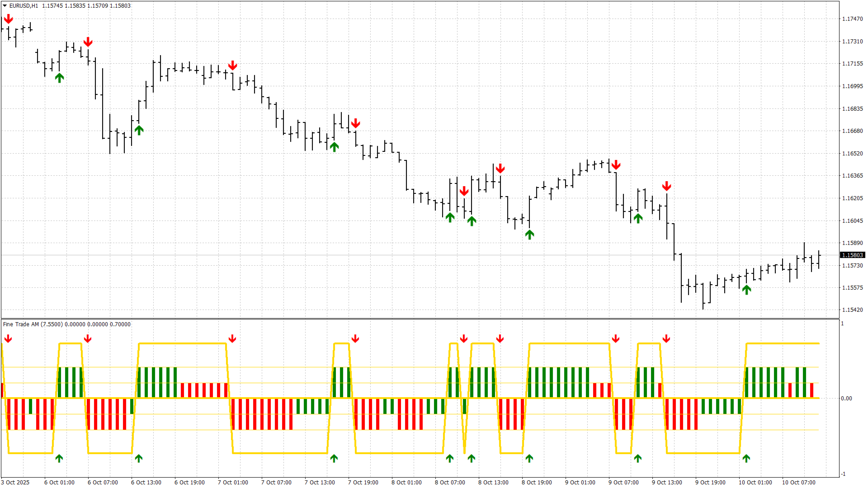The height and width of the screenshot is (488, 868).
Task: Click the 3 Oct 2025 date label
Action: coord(15,482)
